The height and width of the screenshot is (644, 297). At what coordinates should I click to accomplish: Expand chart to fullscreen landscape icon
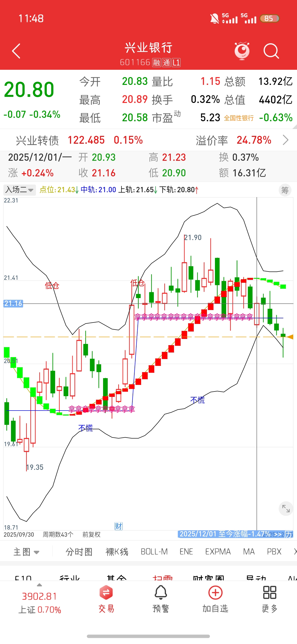tap(286, 509)
